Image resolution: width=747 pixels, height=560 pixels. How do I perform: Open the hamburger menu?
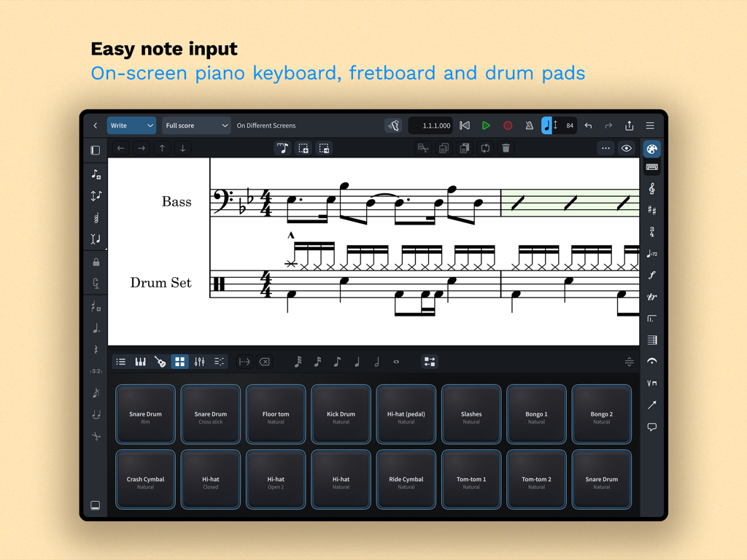click(650, 125)
